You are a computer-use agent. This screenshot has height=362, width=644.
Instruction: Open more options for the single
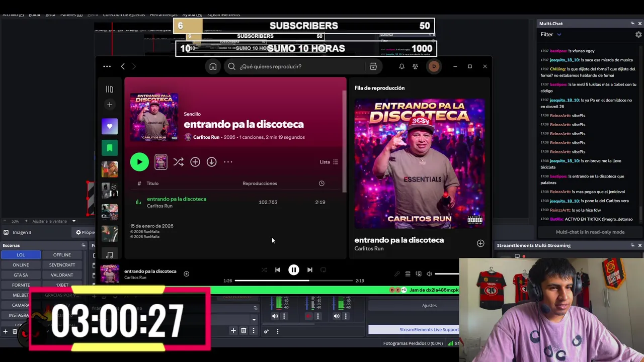click(x=228, y=162)
